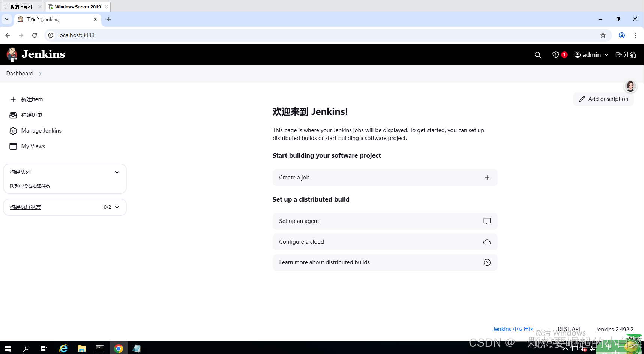Viewport: 644px width, 354px height.
Task: Click the Create a job button
Action: pos(385,178)
